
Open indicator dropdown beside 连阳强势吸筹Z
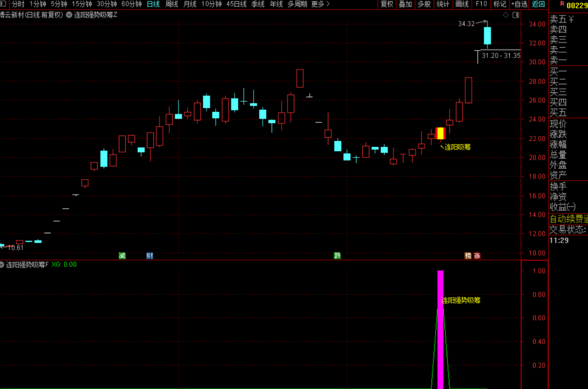tap(69, 15)
